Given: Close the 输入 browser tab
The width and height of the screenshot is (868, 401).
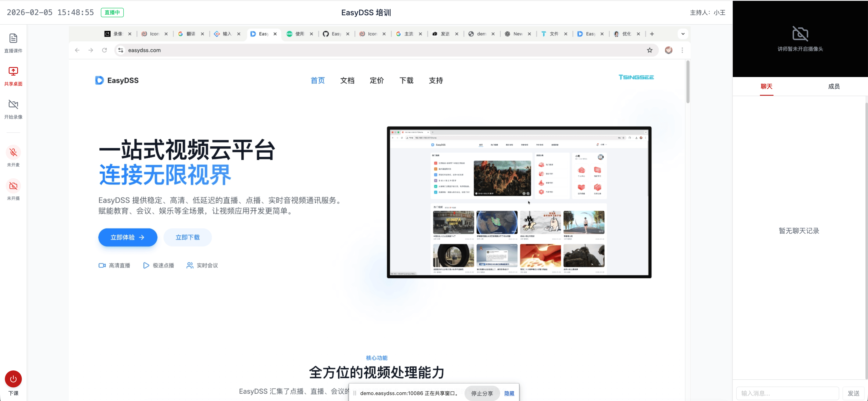Looking at the screenshot, I should (239, 34).
